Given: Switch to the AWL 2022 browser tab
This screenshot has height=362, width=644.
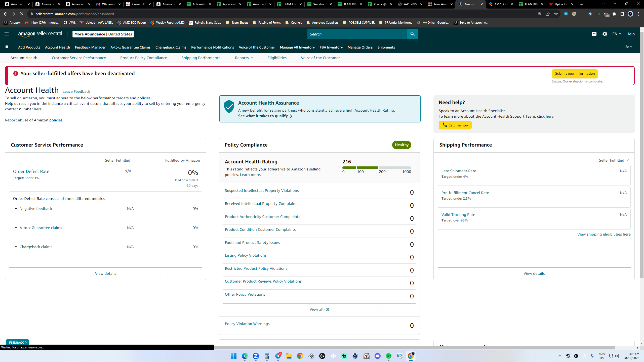Looking at the screenshot, I should click(x=410, y=4).
